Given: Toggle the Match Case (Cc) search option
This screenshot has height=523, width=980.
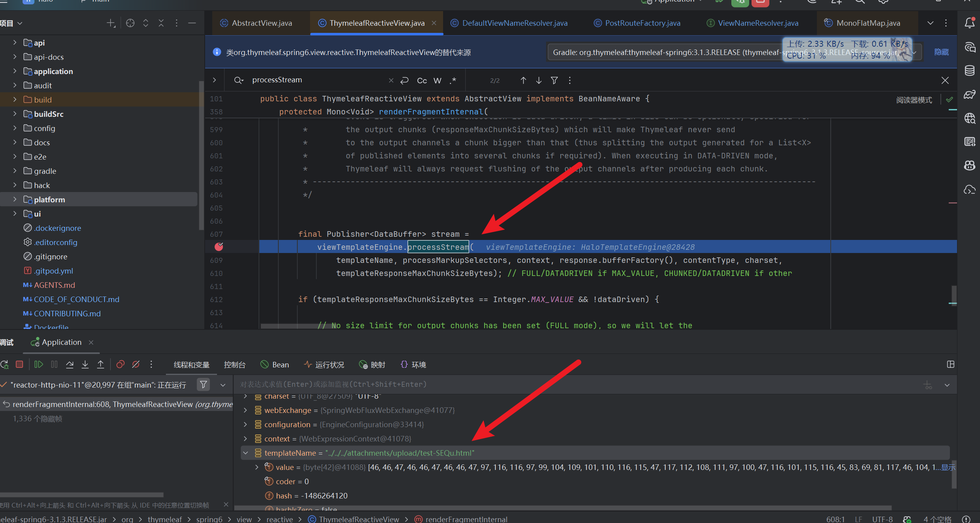Looking at the screenshot, I should pos(422,80).
